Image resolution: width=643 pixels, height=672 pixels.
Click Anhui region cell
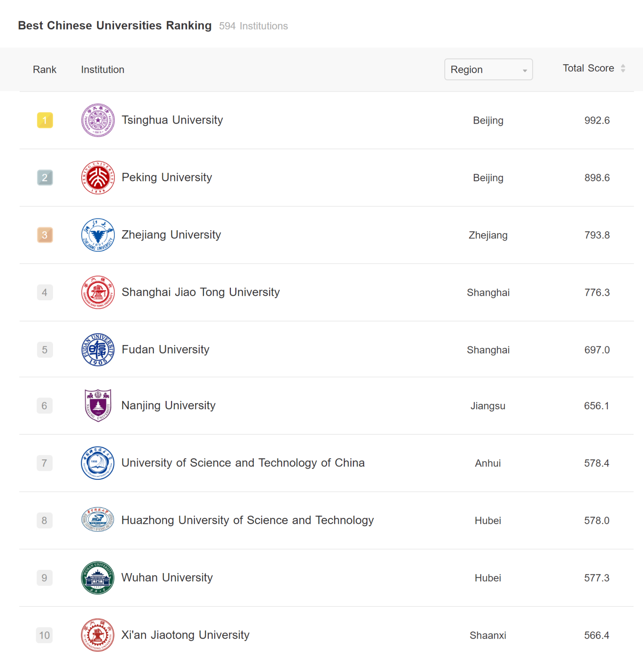(x=488, y=463)
